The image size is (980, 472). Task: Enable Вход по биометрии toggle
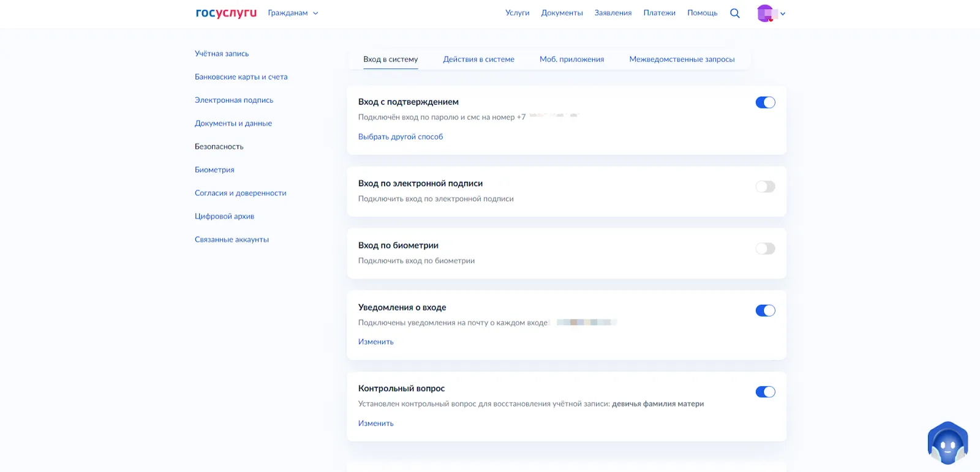coord(765,249)
